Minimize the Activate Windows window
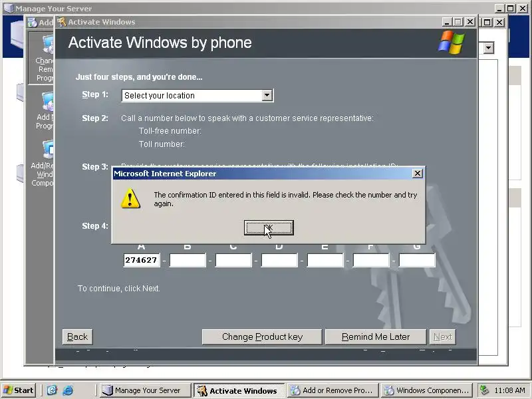532x399 pixels. tap(447, 22)
